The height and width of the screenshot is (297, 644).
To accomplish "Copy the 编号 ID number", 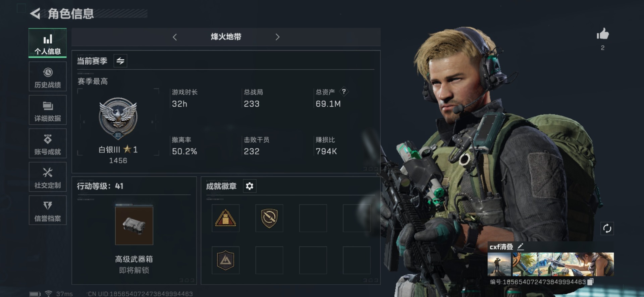I will click(591, 282).
